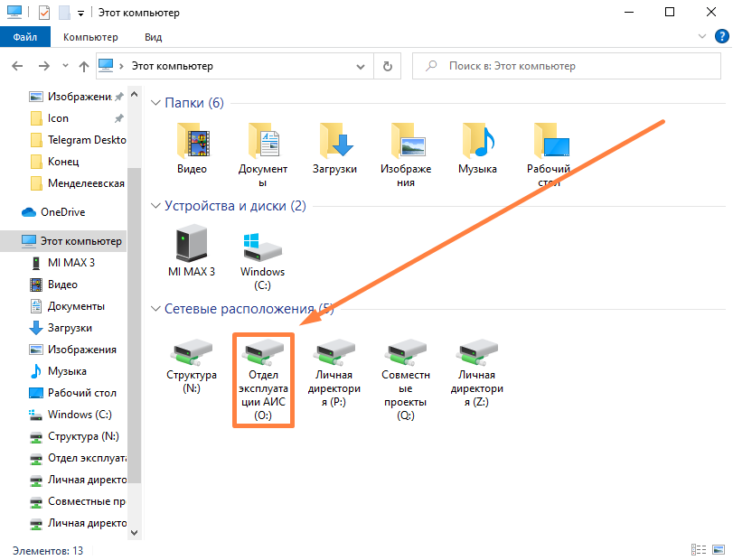Collapse the Устройства и диски section
Screen dimensions: 733x560
click(155, 206)
